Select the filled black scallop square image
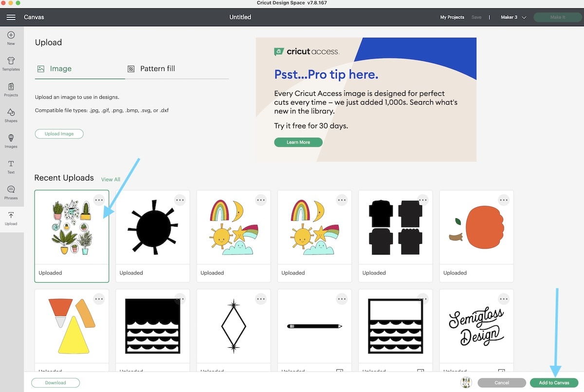The height and width of the screenshot is (392, 584). pyautogui.click(x=152, y=331)
